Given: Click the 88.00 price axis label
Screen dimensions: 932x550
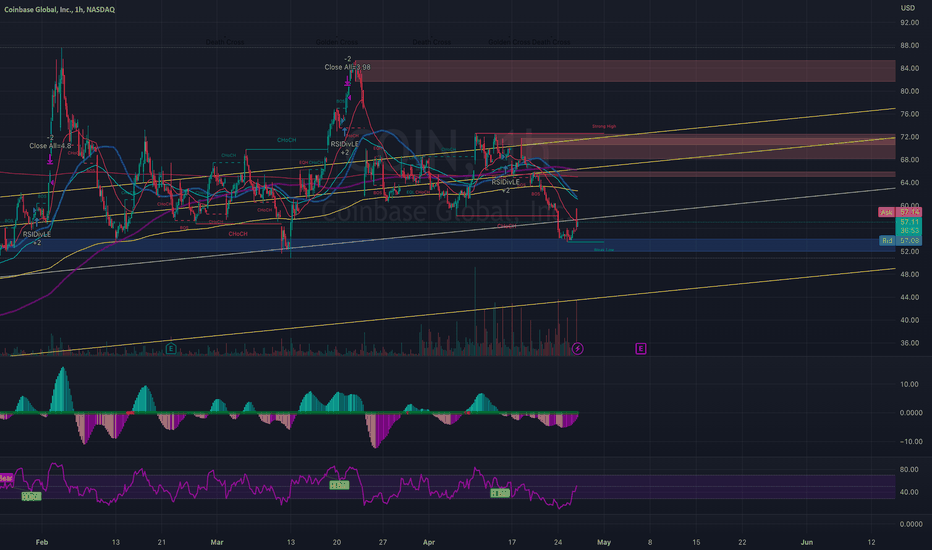Looking at the screenshot, I should (x=909, y=46).
